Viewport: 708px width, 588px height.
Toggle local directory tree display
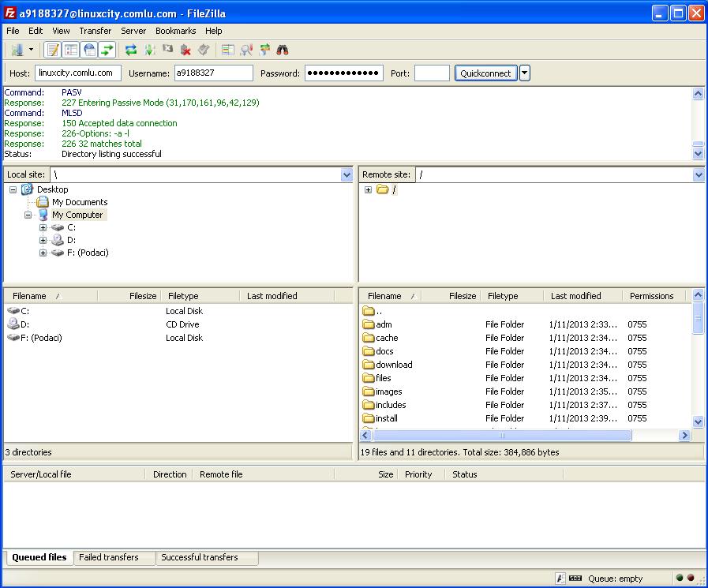(x=71, y=50)
